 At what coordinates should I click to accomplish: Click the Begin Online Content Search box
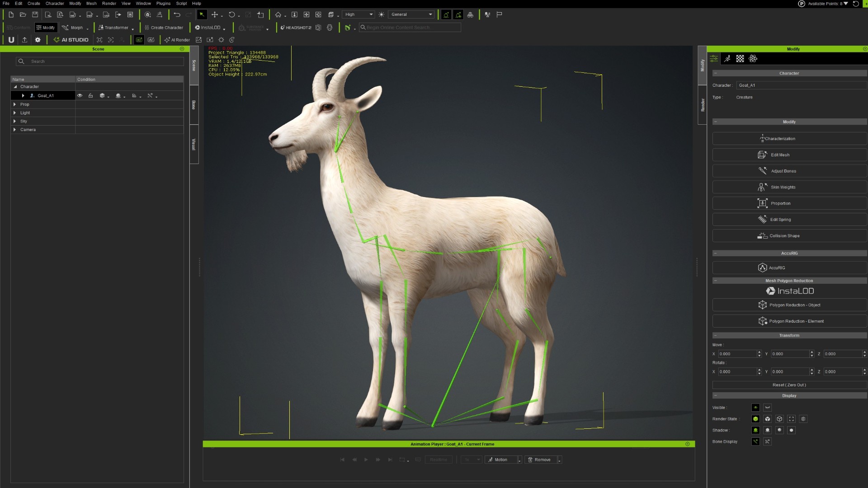click(x=410, y=28)
